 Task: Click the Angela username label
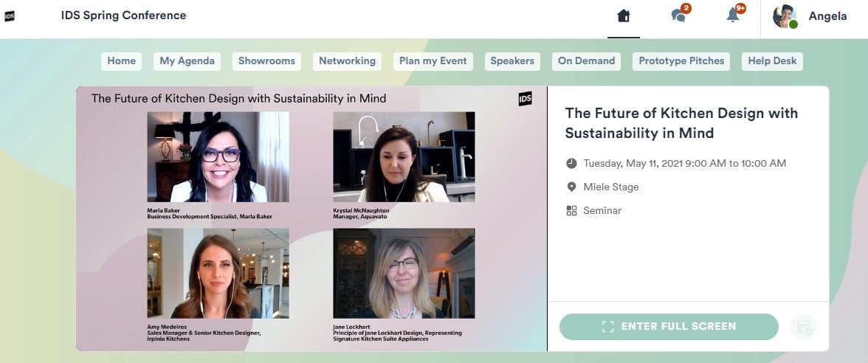[x=827, y=16]
